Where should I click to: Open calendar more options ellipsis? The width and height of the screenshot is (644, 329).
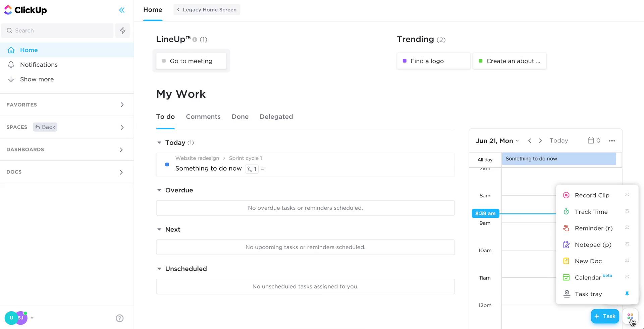click(x=612, y=141)
